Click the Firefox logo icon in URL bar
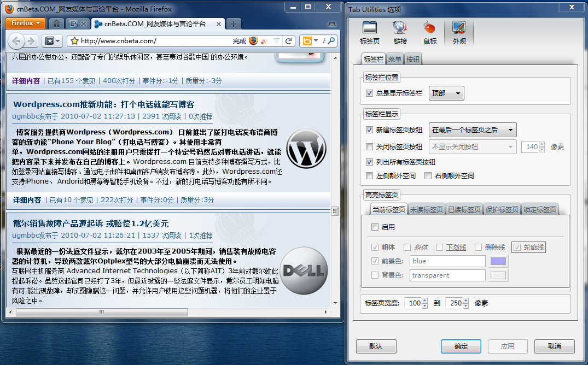The height and width of the screenshot is (365, 588). [x=253, y=40]
